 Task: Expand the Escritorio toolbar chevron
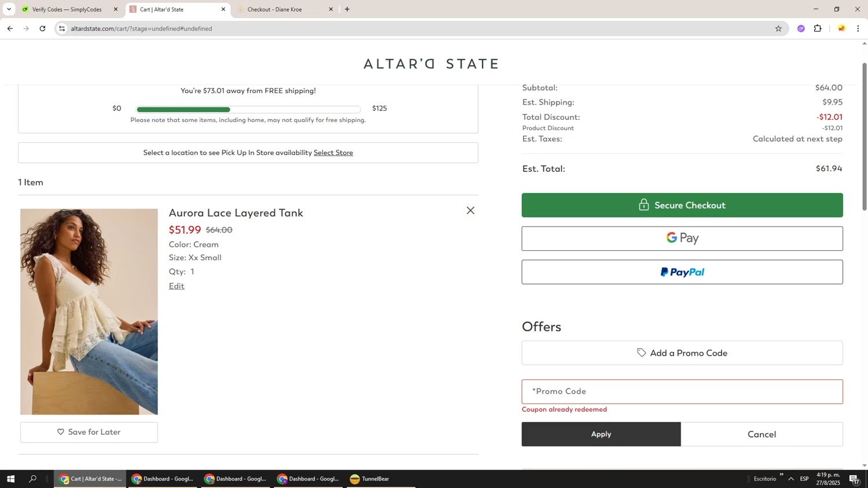click(x=781, y=475)
